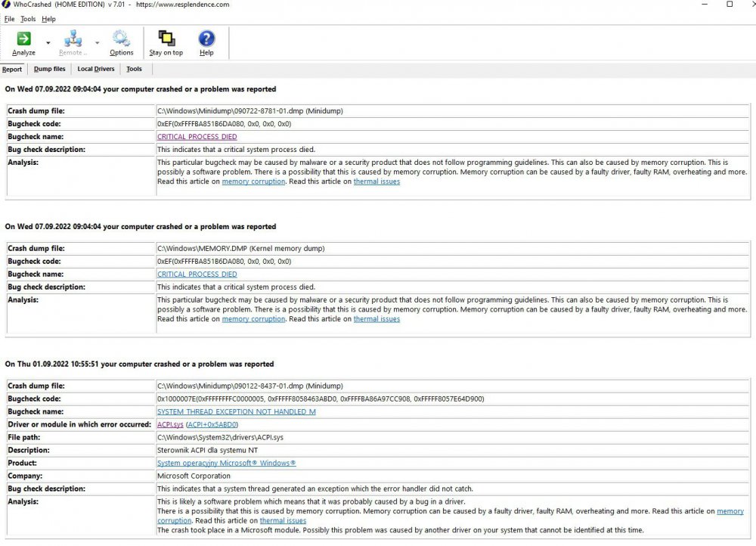
Task: Click the WhoCrashed title bar app icon
Action: (x=7, y=5)
